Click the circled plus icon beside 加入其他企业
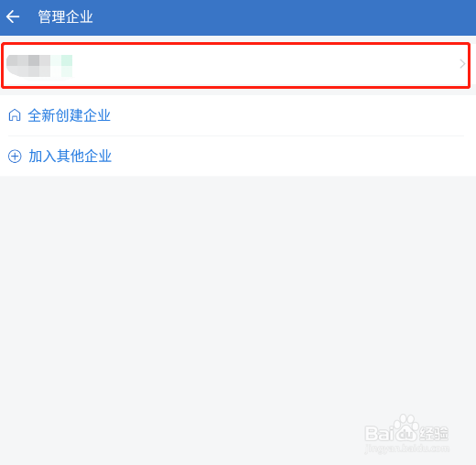 tap(15, 157)
